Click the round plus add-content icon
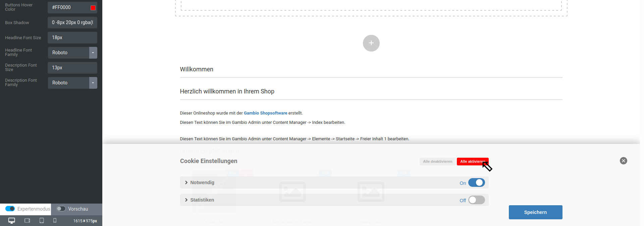644x226 pixels. tap(371, 43)
